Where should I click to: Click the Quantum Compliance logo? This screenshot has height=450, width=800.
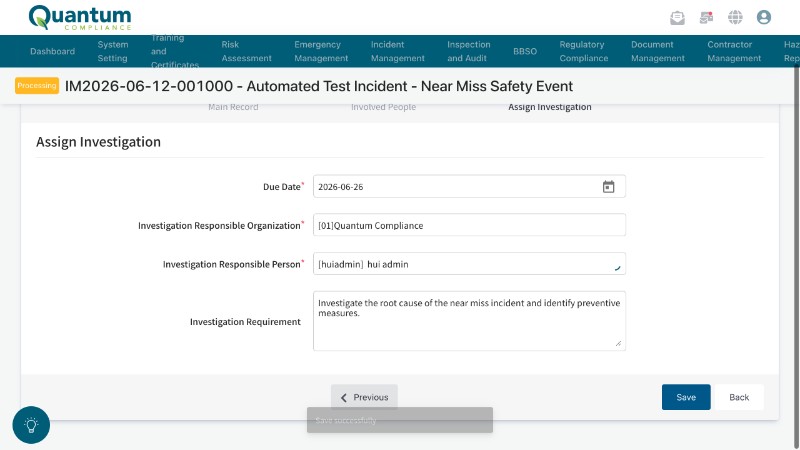pyautogui.click(x=80, y=18)
